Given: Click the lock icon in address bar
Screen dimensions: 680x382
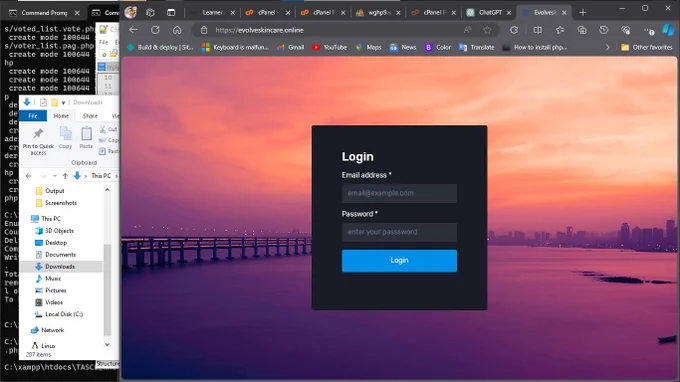Looking at the screenshot, I should [204, 30].
